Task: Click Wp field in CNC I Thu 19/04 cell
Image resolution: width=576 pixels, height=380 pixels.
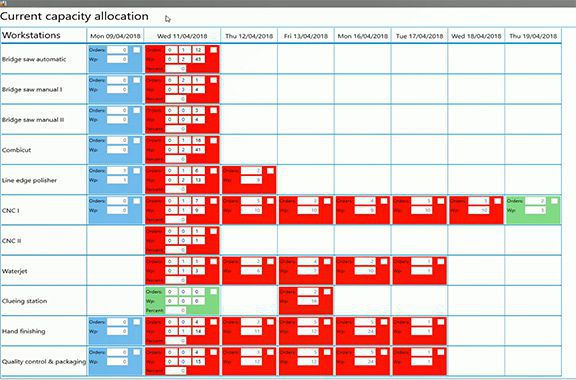Action: pyautogui.click(x=535, y=211)
